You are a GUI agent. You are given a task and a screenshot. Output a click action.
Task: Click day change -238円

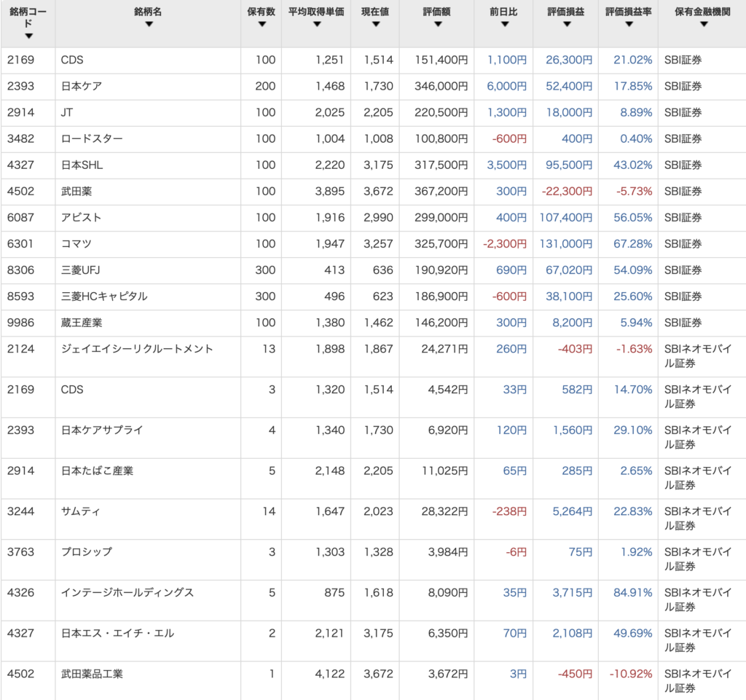click(x=509, y=511)
